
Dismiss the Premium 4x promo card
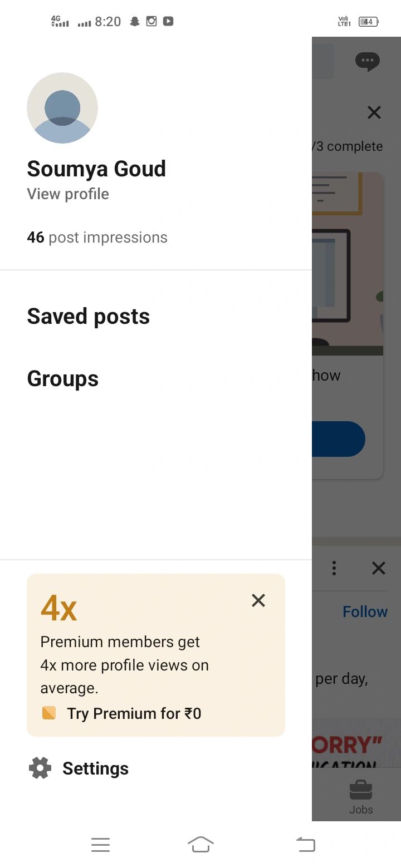pyautogui.click(x=258, y=600)
